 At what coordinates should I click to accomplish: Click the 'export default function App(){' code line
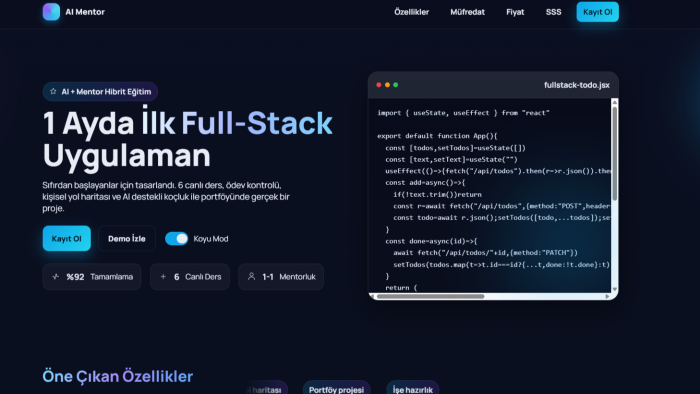pos(437,136)
